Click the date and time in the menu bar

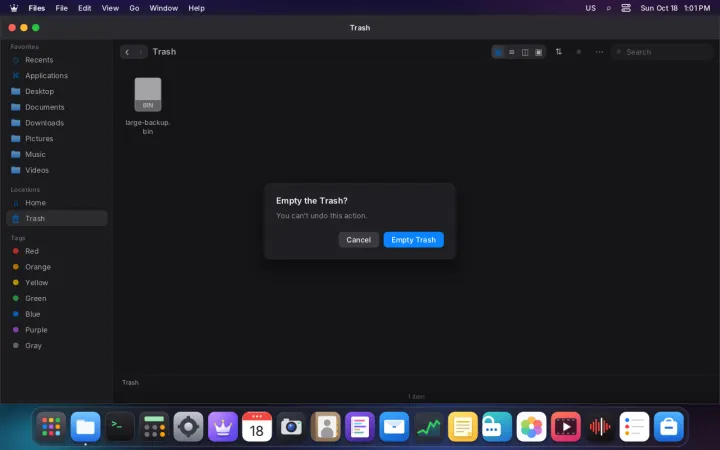click(x=675, y=8)
